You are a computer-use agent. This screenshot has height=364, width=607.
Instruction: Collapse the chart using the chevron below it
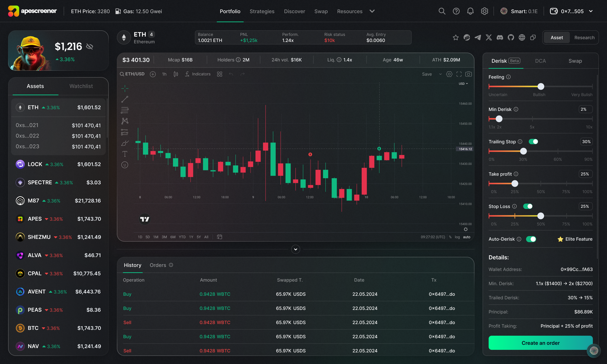tap(295, 249)
